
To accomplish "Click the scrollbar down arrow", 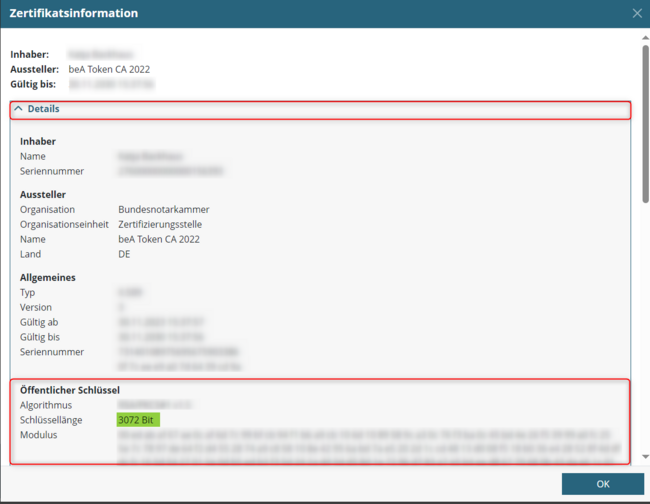I will coord(644,459).
